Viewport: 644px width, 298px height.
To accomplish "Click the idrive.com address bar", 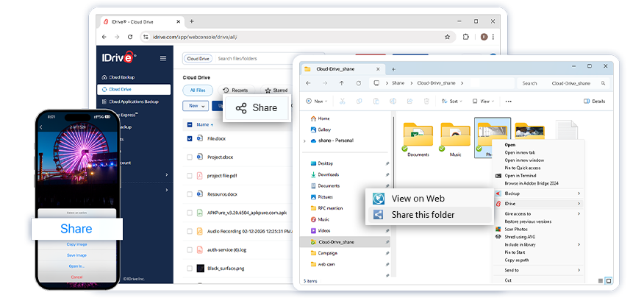I will pyautogui.click(x=298, y=37).
